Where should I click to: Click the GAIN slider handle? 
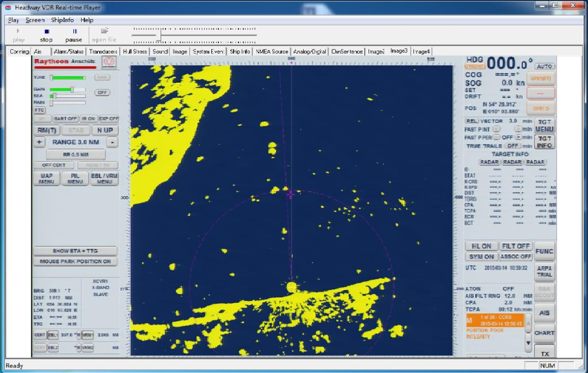72,89
